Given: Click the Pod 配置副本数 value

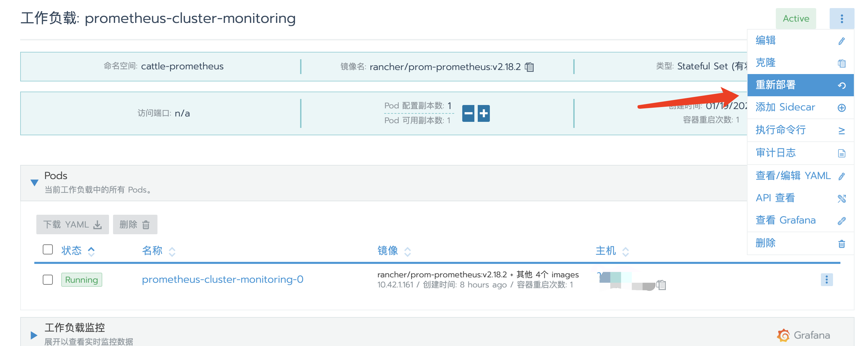Looking at the screenshot, I should point(449,106).
